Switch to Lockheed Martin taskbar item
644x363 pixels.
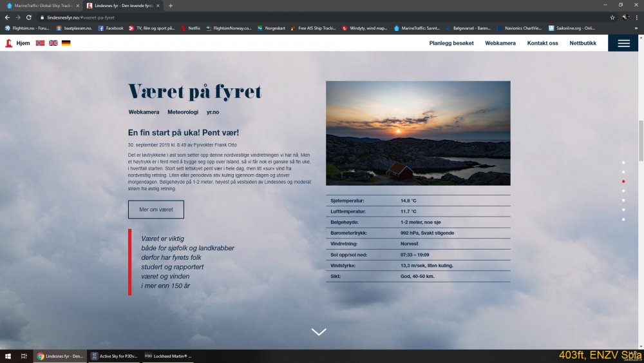[x=168, y=356]
